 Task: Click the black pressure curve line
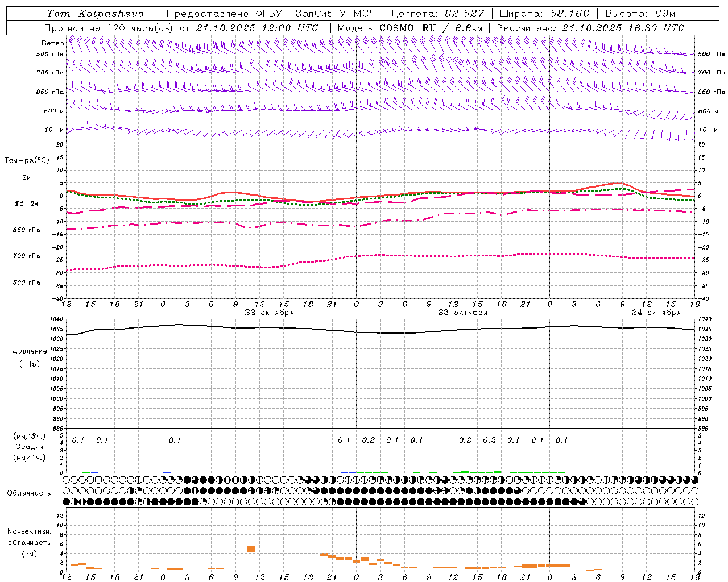coord(380,332)
